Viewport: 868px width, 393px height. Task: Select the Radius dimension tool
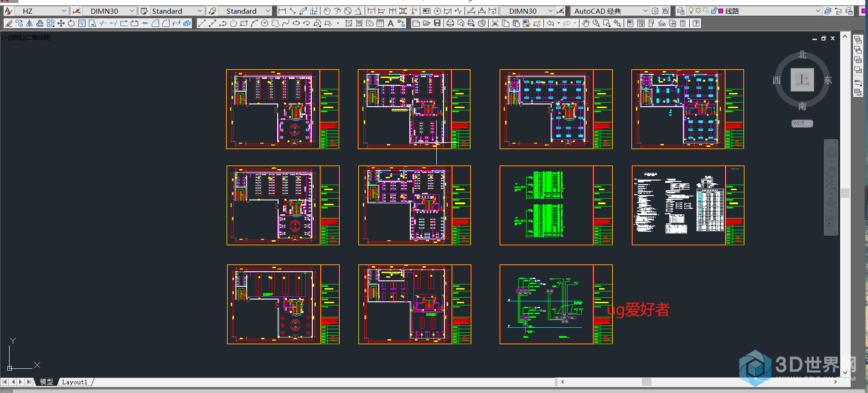click(x=327, y=11)
